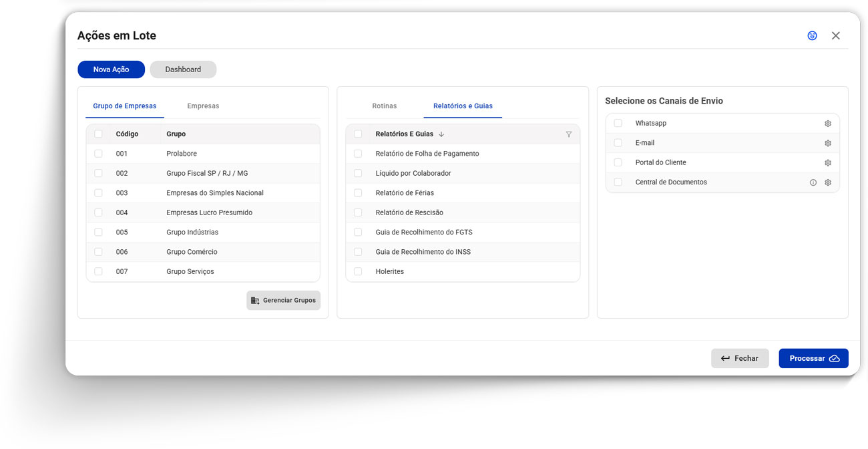The width and height of the screenshot is (868, 449).
Task: Show Central de Documentos info icon
Action: [x=813, y=182]
